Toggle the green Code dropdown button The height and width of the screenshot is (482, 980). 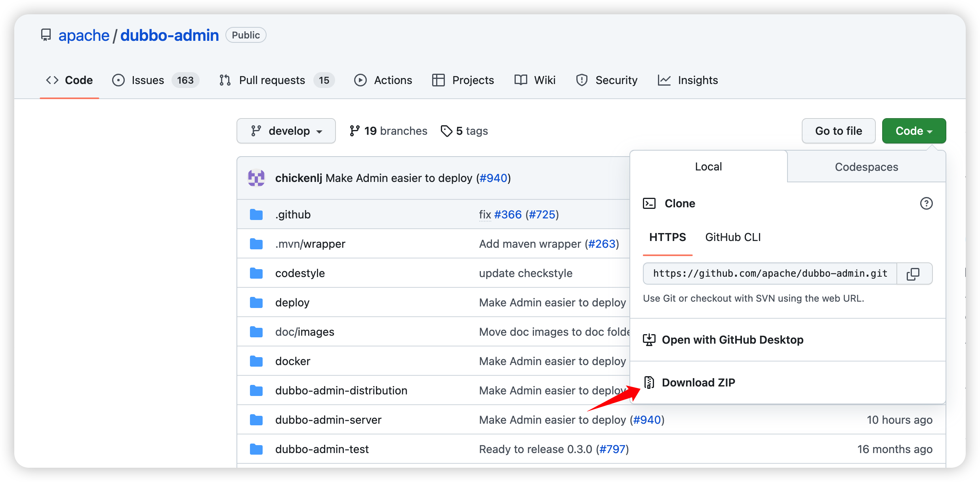tap(913, 131)
